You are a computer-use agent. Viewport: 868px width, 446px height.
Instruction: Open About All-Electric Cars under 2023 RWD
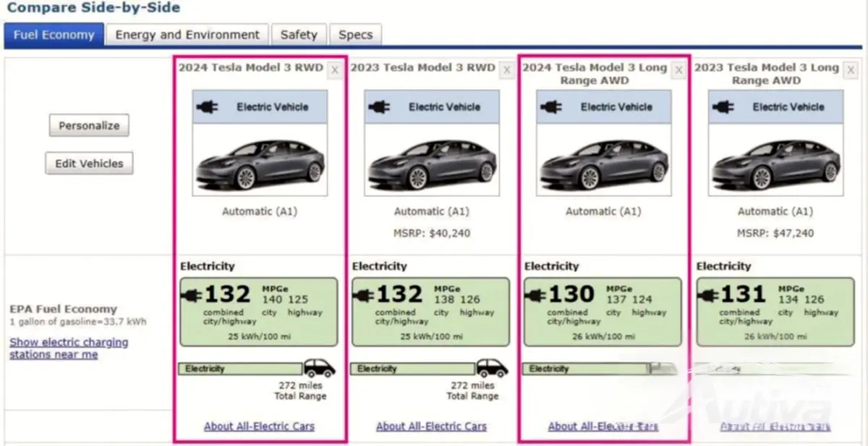[x=431, y=426]
